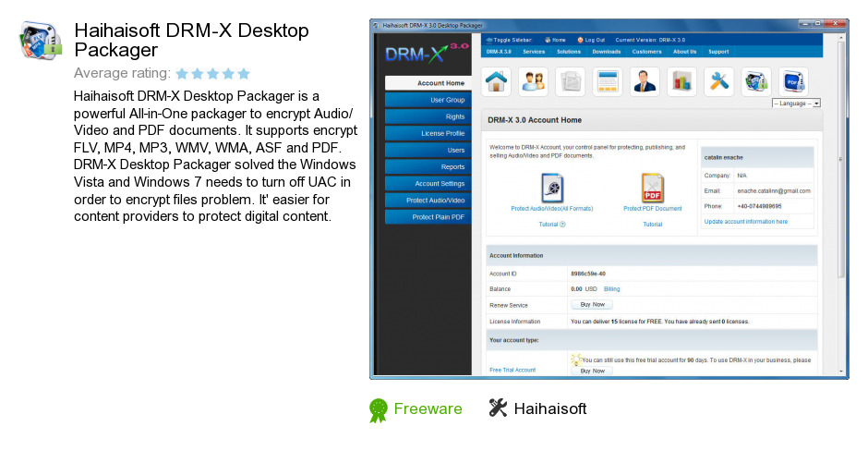868x451 pixels.
Task: Click the Billing link next to balance
Action: pyautogui.click(x=611, y=289)
